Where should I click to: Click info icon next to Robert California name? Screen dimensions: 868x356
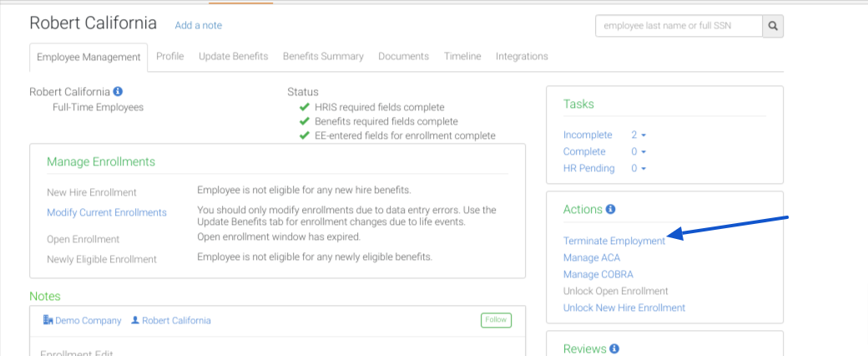point(118,91)
